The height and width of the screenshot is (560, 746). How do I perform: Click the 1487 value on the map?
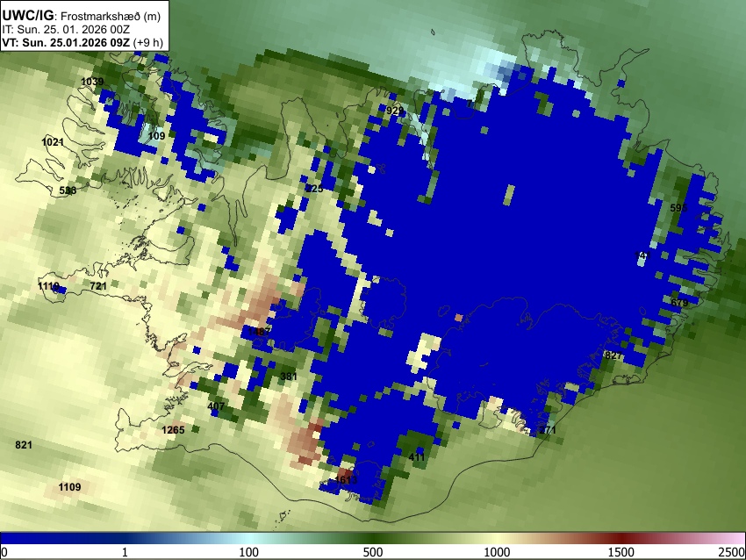click(259, 331)
